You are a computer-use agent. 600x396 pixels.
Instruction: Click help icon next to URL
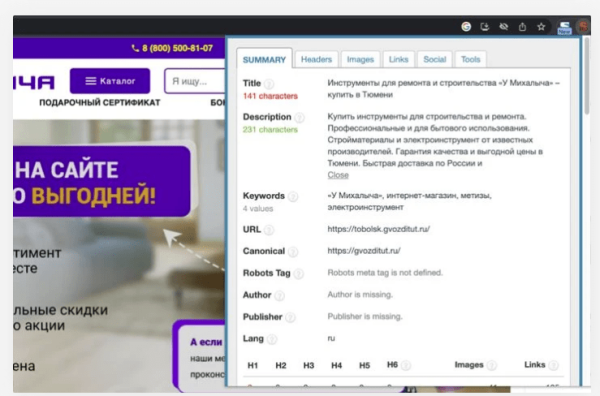(269, 230)
